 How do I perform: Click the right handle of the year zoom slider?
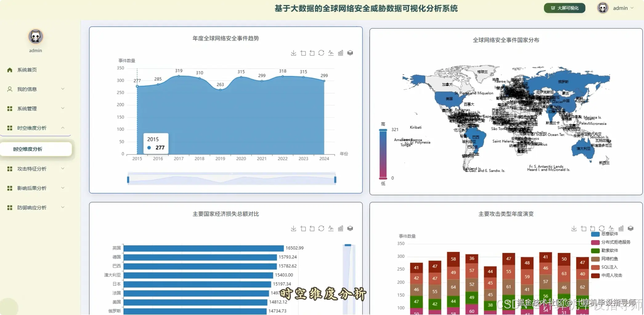pyautogui.click(x=335, y=179)
